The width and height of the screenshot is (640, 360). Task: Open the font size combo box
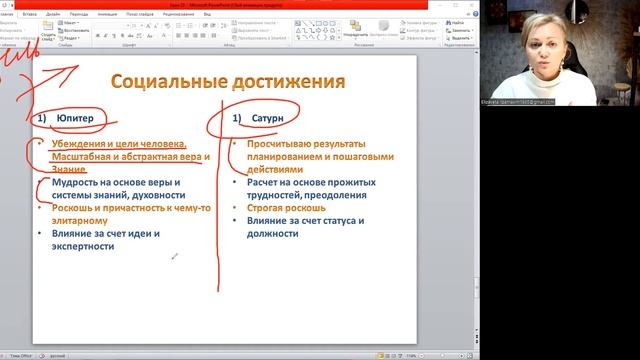[x=137, y=26]
